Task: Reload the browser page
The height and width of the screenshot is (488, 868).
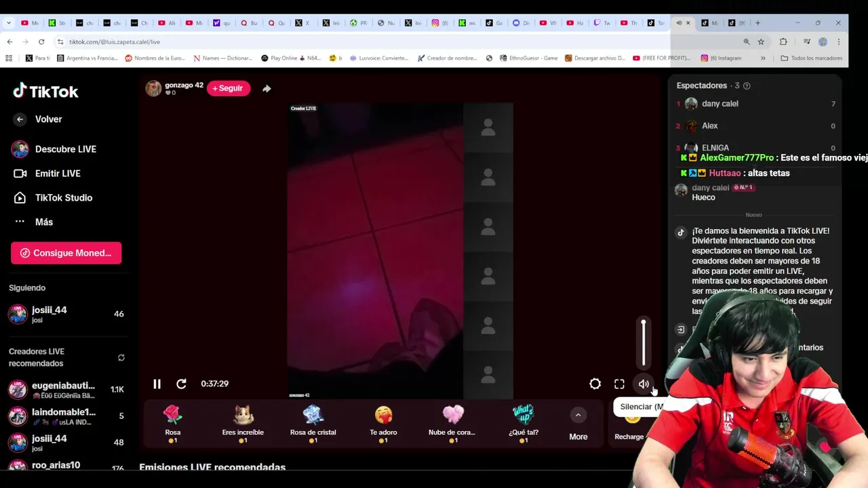Action: (x=41, y=41)
